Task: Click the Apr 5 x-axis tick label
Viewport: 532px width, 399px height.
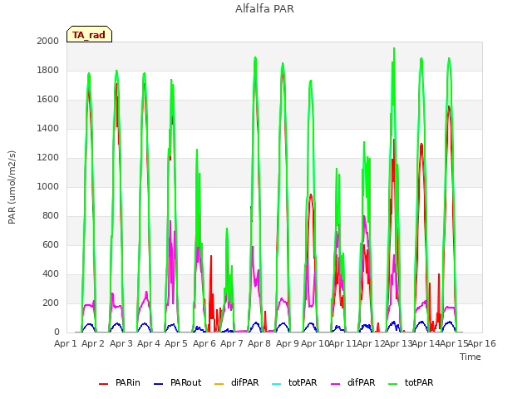Action: pos(176,343)
